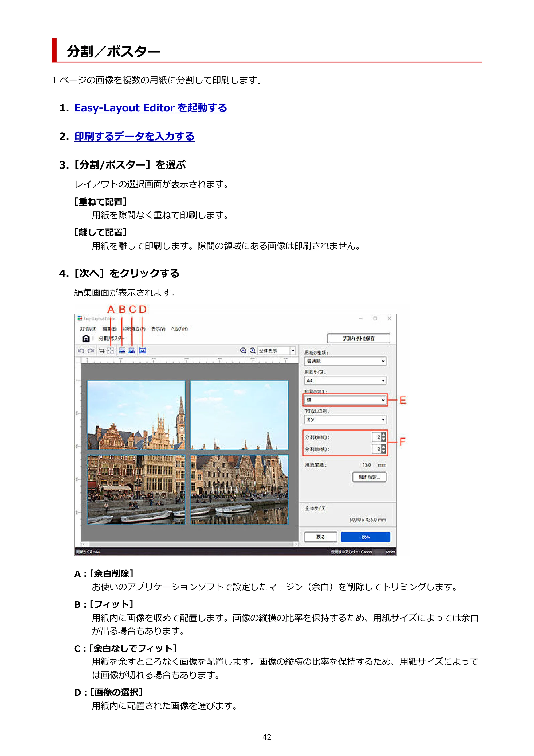Click the Redo arrow icon
This screenshot has height=756, width=534.
pyautogui.click(x=91, y=351)
